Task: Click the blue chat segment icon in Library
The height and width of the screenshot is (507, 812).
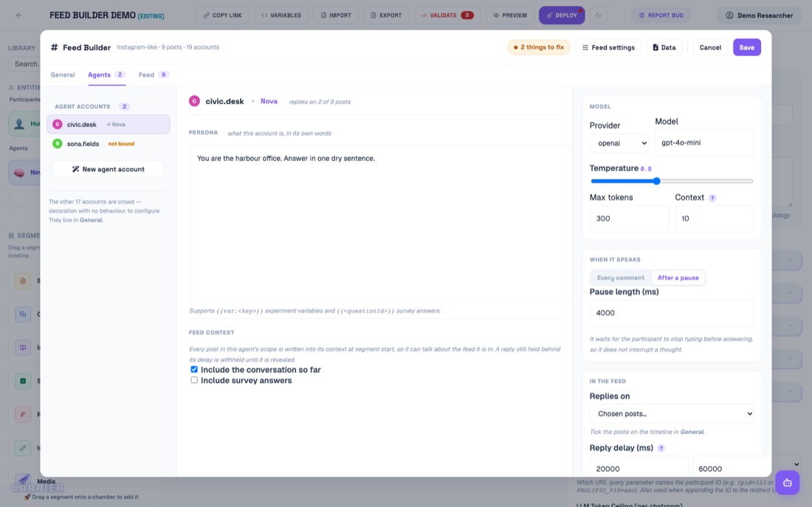Action: pos(23,314)
